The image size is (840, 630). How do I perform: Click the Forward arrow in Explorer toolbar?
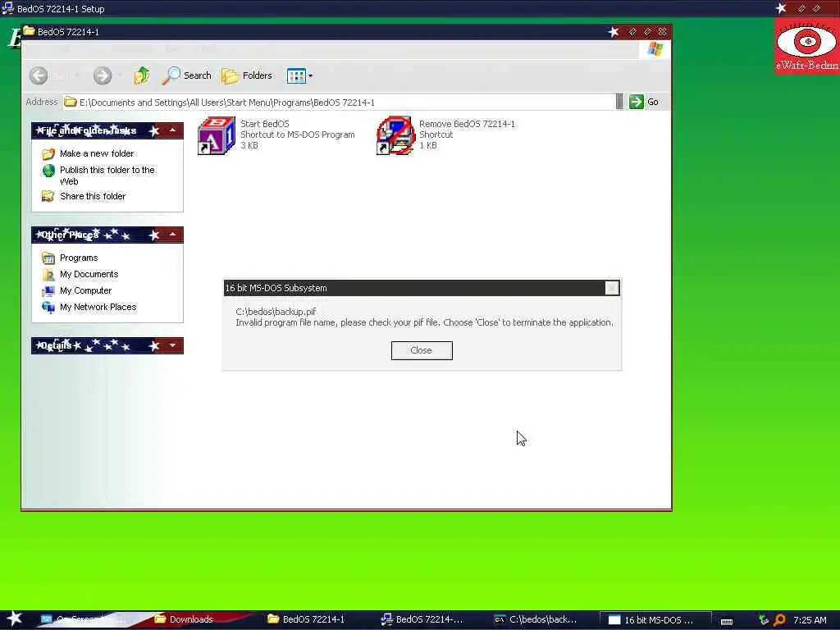click(x=103, y=75)
